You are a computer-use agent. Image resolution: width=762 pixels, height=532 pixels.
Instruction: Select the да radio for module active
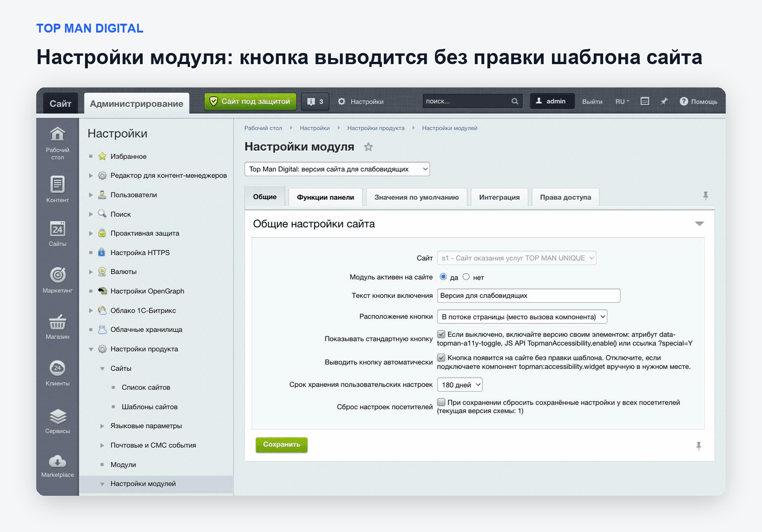[443, 277]
